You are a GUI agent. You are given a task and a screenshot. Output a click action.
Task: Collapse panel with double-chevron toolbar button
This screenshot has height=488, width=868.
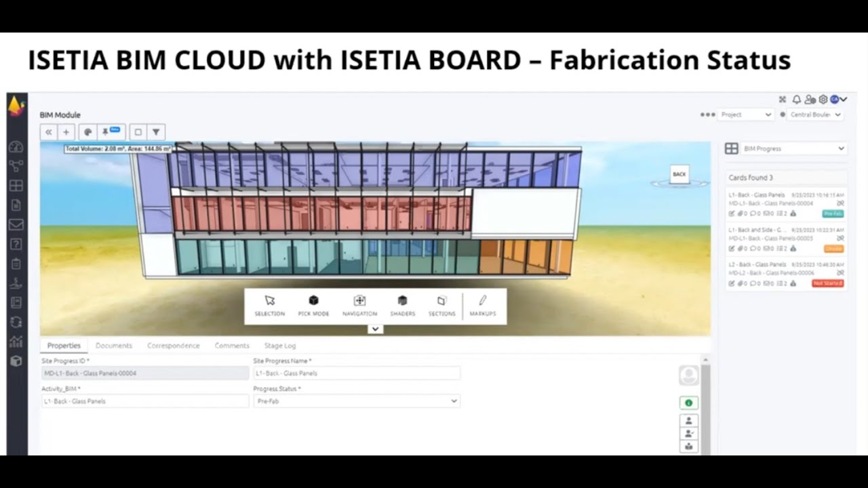(x=48, y=132)
